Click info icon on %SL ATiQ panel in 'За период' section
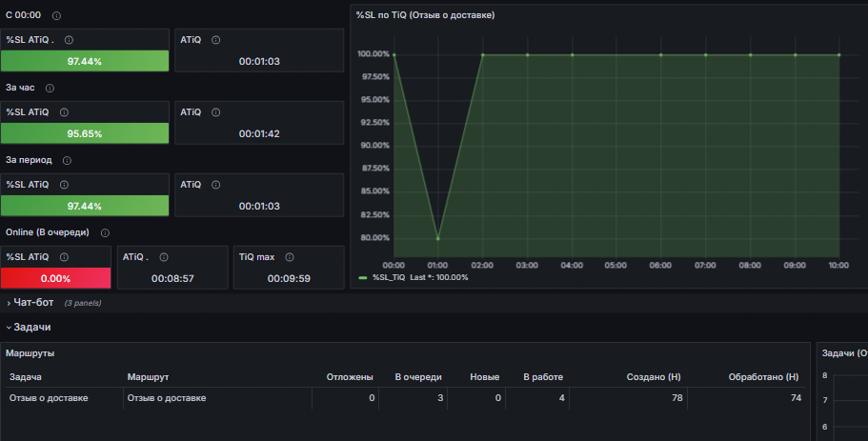The height and width of the screenshot is (441, 868). click(x=64, y=185)
